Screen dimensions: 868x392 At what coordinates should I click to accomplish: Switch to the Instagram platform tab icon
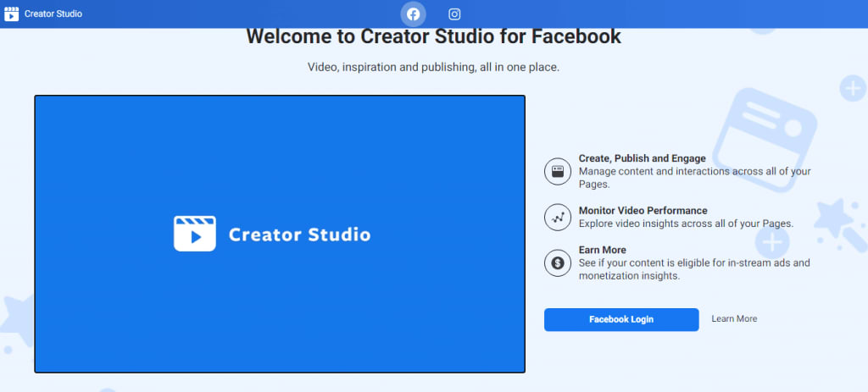pyautogui.click(x=454, y=14)
